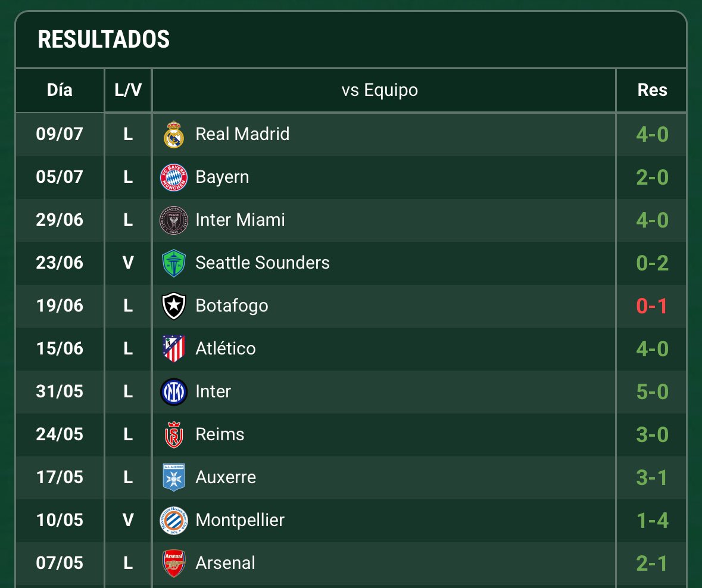Select the Montpellier circular logo
This screenshot has width=702, height=588.
[174, 520]
